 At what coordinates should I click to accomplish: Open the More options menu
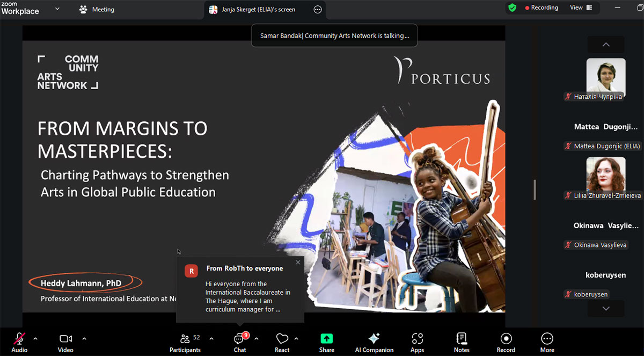point(547,342)
